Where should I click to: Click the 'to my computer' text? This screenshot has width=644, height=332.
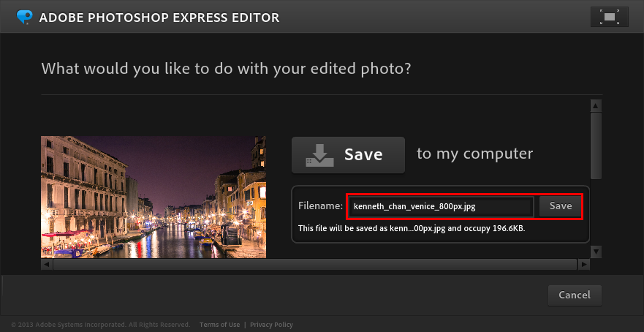click(475, 154)
